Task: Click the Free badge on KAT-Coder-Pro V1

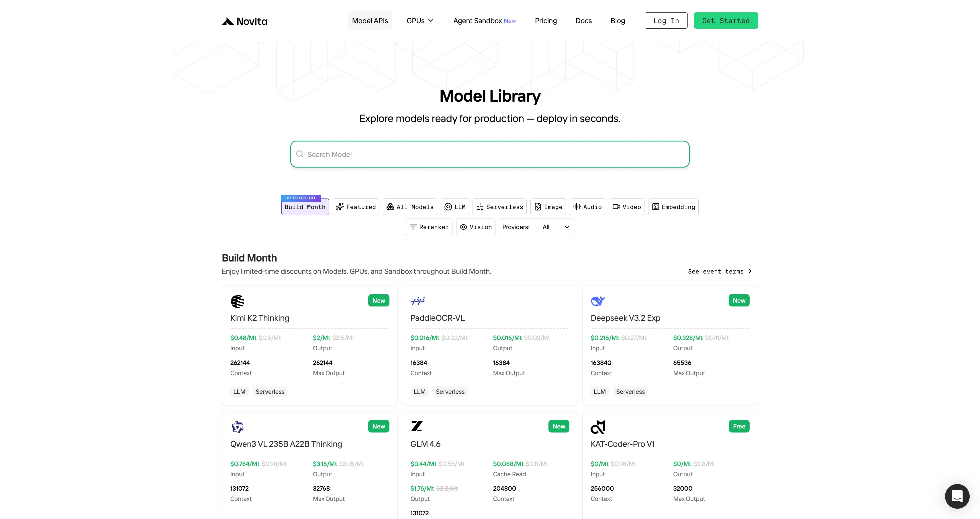Action: click(739, 426)
